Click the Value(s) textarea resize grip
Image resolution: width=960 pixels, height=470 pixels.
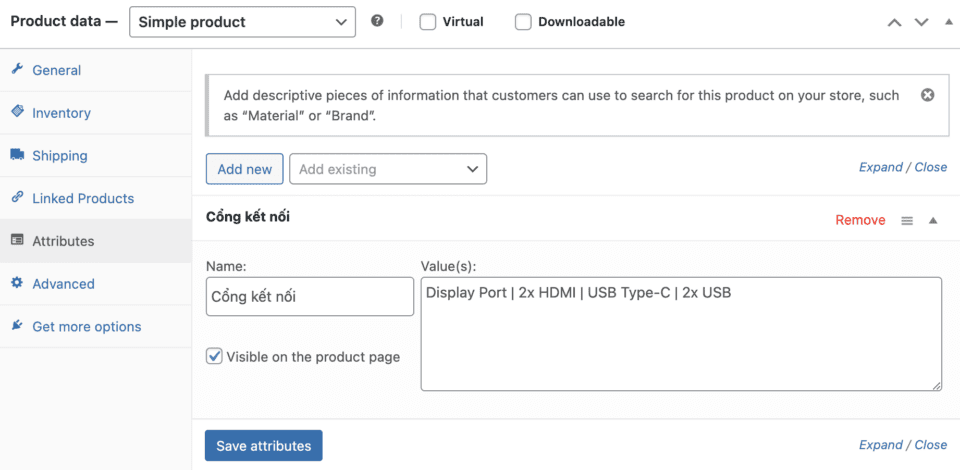coord(937,386)
